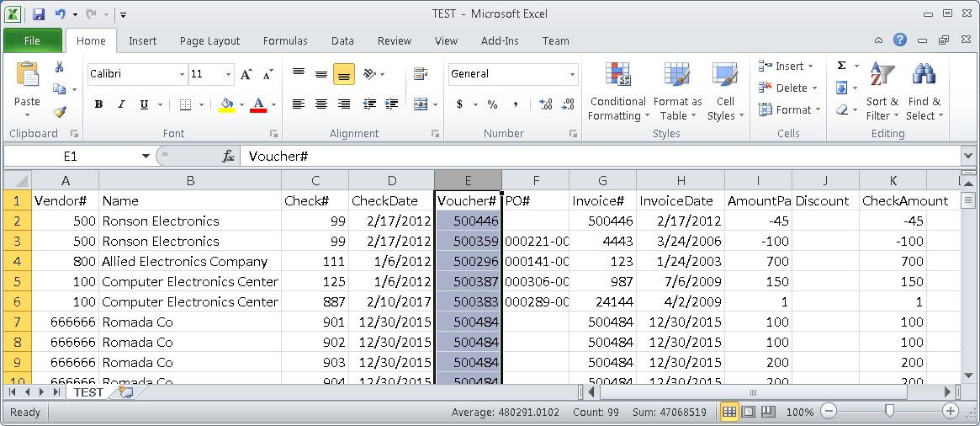The height and width of the screenshot is (426, 980).
Task: Click the Save icon in Quick Access Toolbar
Action: 38,13
